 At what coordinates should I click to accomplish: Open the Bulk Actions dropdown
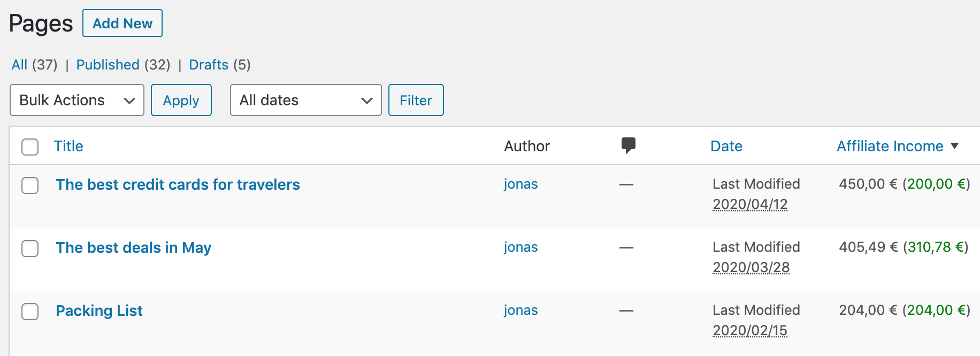77,100
